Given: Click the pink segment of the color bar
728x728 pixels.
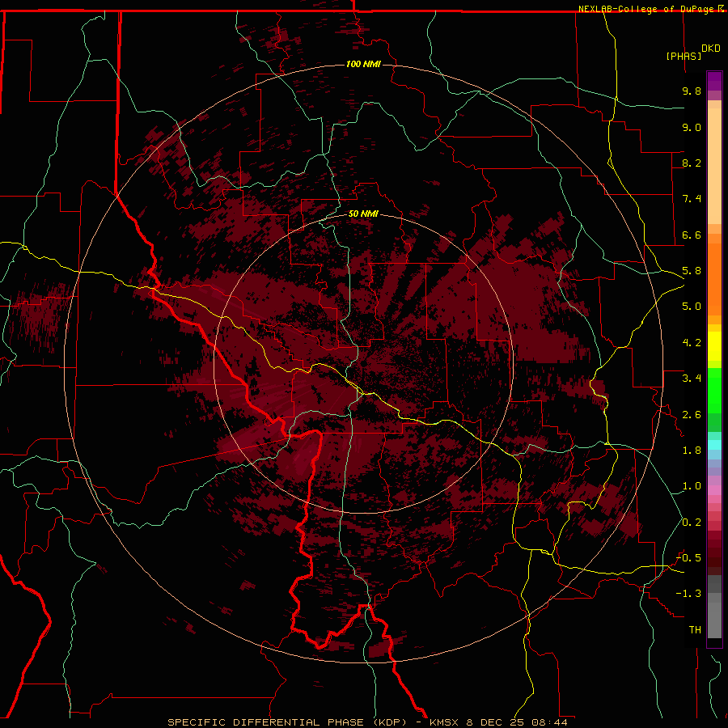Looking at the screenshot, I should (714, 490).
